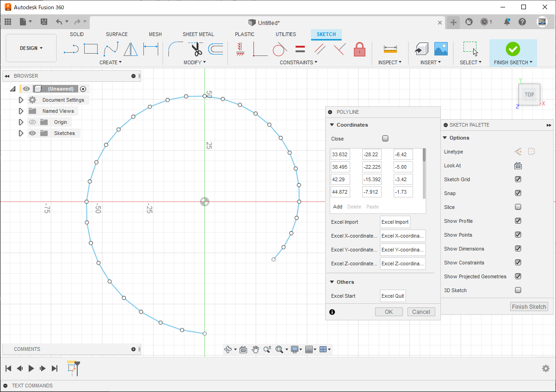Click the Insert Image canvas icon

(x=441, y=49)
